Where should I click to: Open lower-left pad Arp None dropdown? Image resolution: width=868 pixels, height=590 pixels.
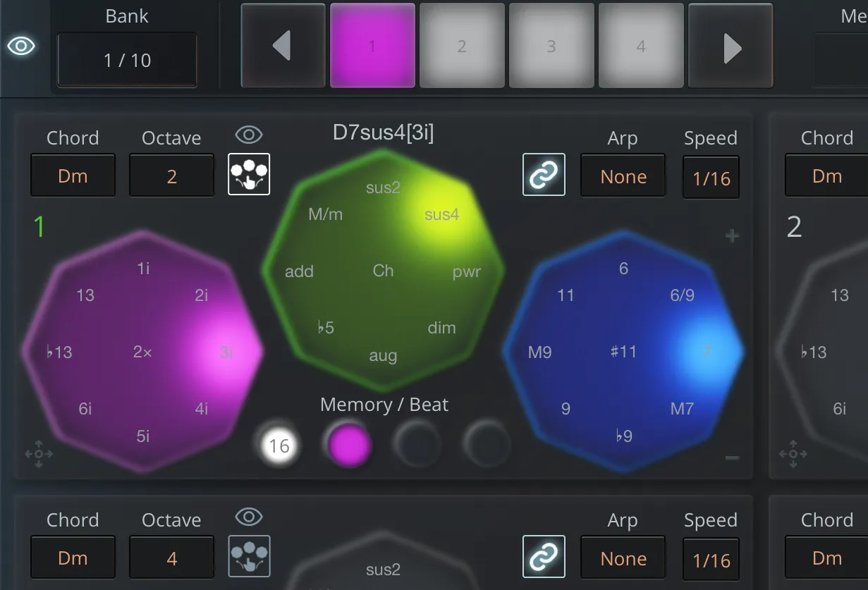coord(623,558)
